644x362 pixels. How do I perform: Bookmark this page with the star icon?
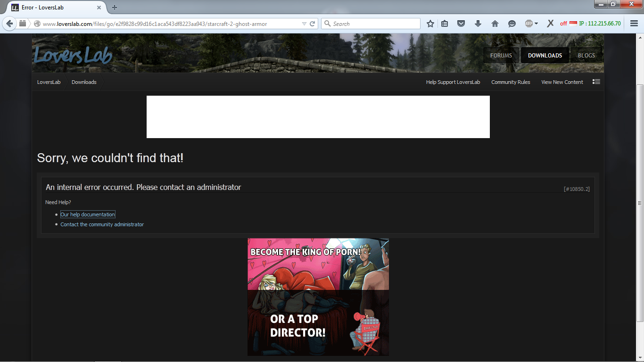(430, 24)
